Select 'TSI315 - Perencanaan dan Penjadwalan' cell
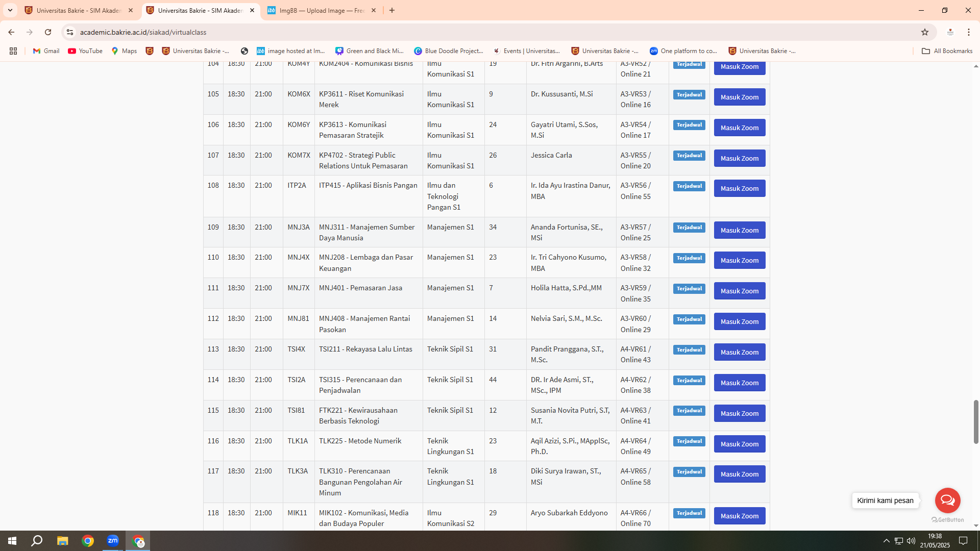 coord(369,385)
